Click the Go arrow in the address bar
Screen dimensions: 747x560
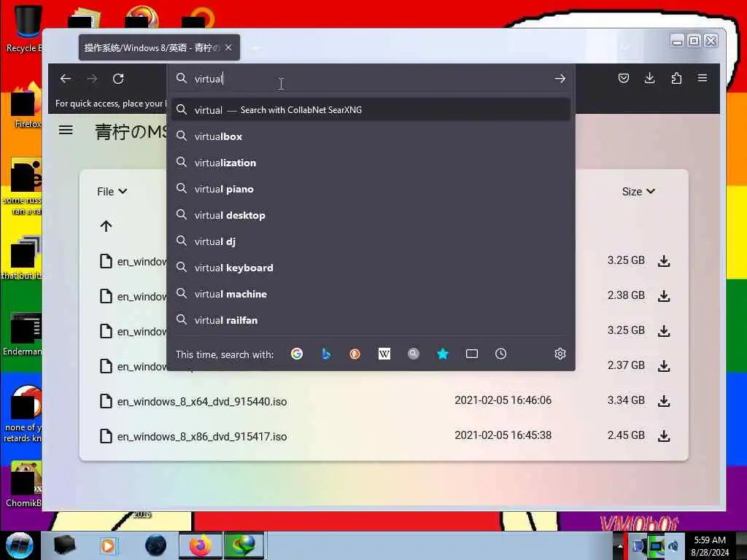(560, 79)
